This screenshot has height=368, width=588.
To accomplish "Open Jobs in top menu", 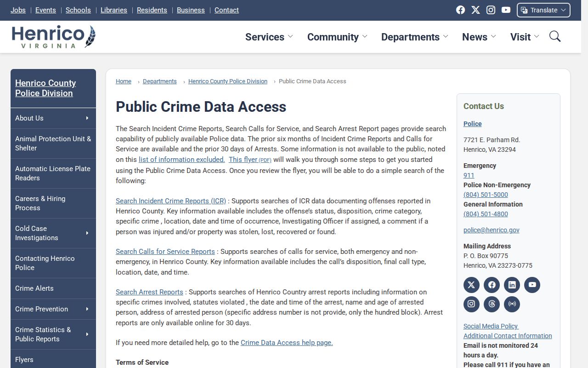I will click(x=18, y=10).
